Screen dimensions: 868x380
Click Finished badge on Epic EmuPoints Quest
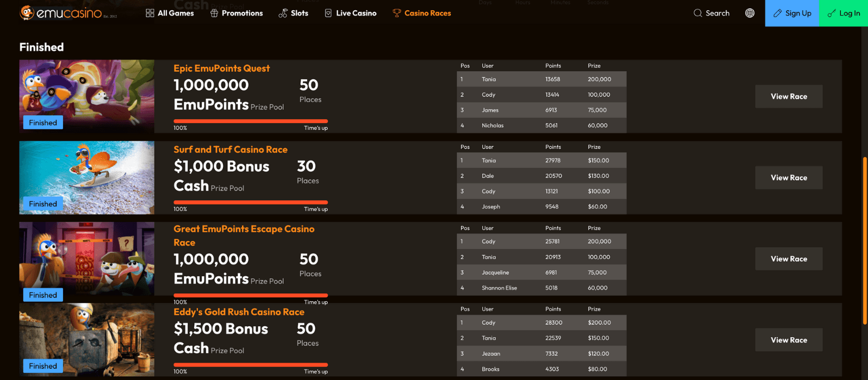[x=43, y=123]
